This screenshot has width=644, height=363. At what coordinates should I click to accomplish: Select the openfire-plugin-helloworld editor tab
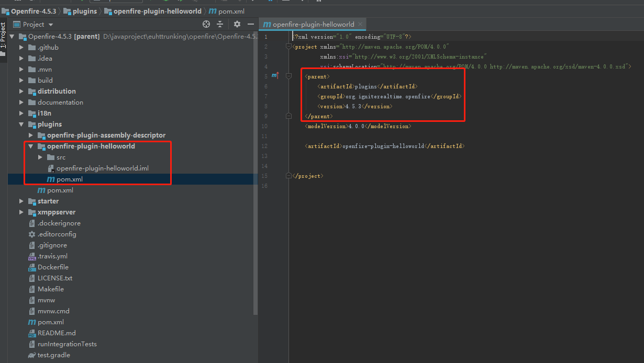[313, 24]
